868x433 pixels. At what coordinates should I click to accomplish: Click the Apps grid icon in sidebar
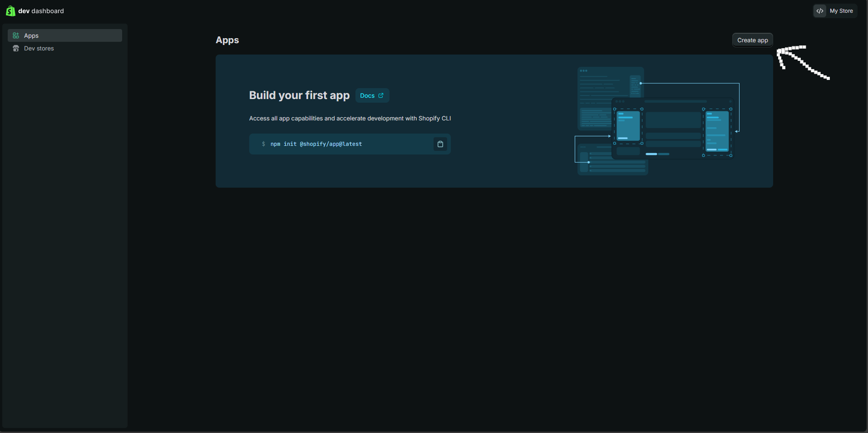(x=16, y=35)
